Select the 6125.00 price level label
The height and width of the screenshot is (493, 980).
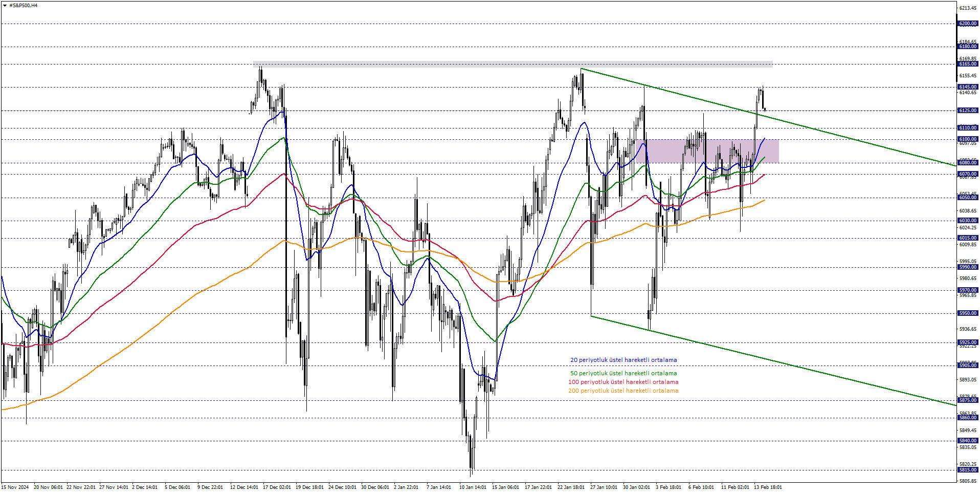coord(968,111)
